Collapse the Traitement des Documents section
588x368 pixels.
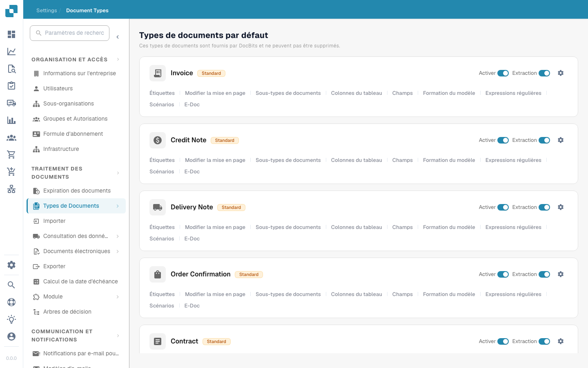coord(118,173)
